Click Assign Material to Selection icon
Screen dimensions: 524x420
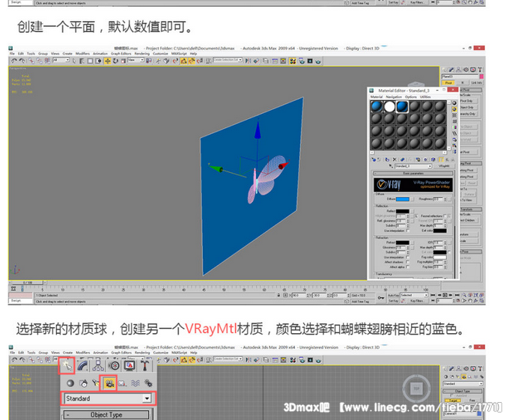click(x=387, y=159)
